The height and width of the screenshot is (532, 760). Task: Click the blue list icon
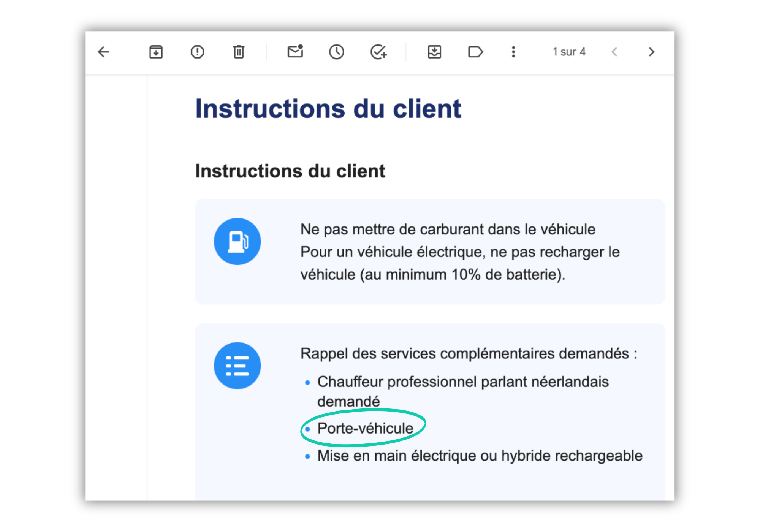pyautogui.click(x=237, y=366)
